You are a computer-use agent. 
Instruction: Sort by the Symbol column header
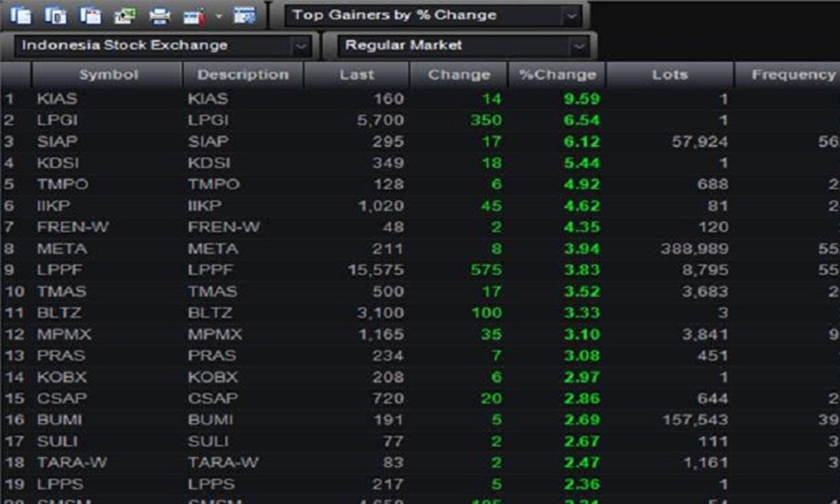108,75
